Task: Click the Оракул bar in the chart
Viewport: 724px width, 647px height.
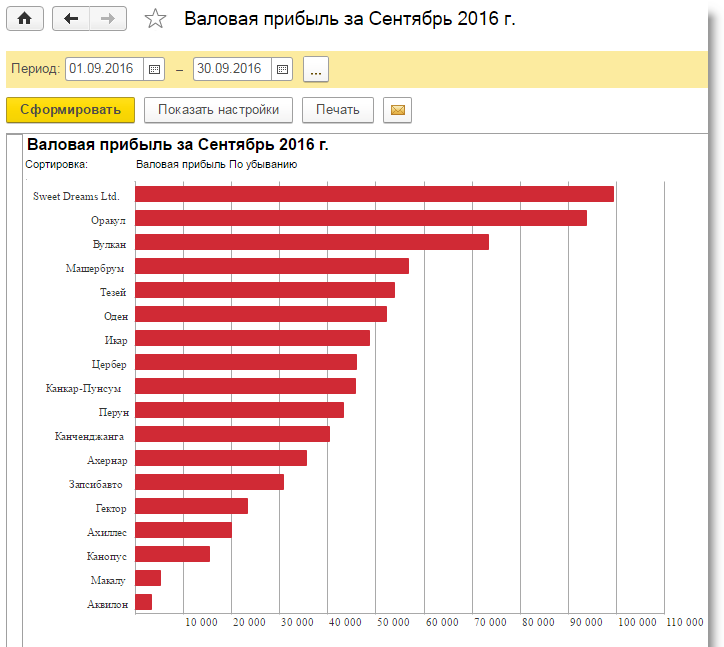Action: pos(360,218)
